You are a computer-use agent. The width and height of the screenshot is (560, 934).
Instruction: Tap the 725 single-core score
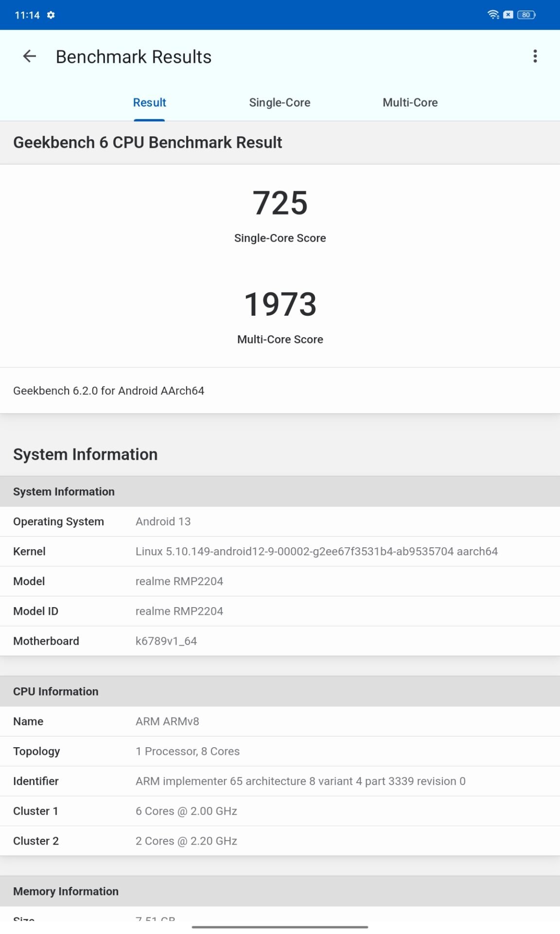[x=280, y=203]
